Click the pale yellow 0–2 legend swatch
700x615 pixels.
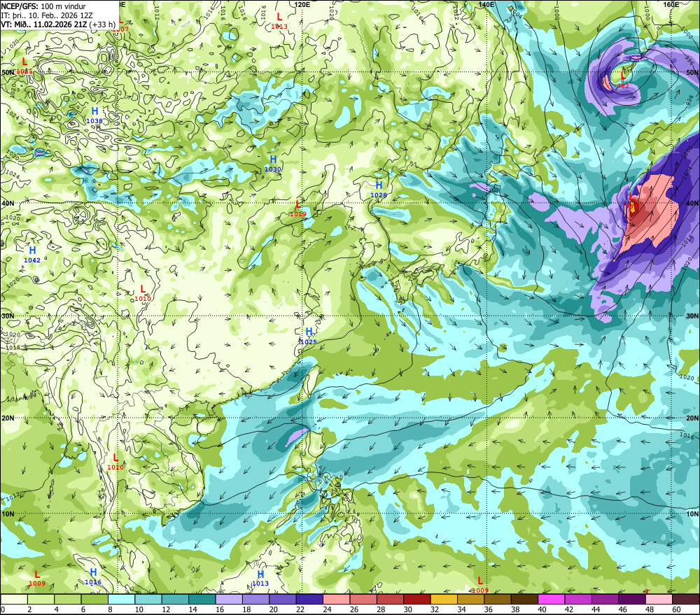[14, 600]
